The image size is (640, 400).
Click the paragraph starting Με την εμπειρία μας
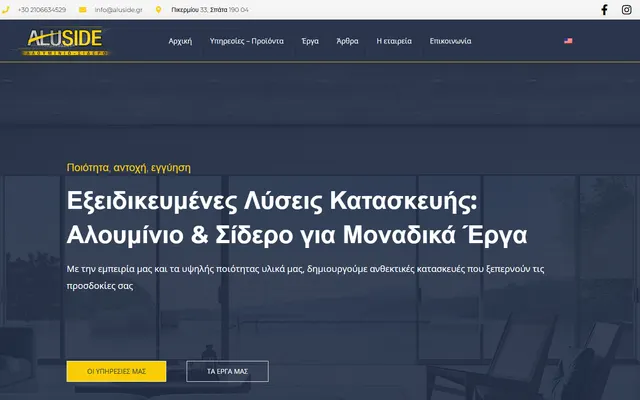(305, 277)
